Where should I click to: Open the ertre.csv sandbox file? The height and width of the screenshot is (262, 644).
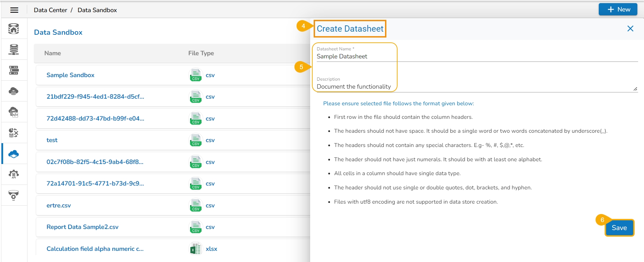point(58,205)
